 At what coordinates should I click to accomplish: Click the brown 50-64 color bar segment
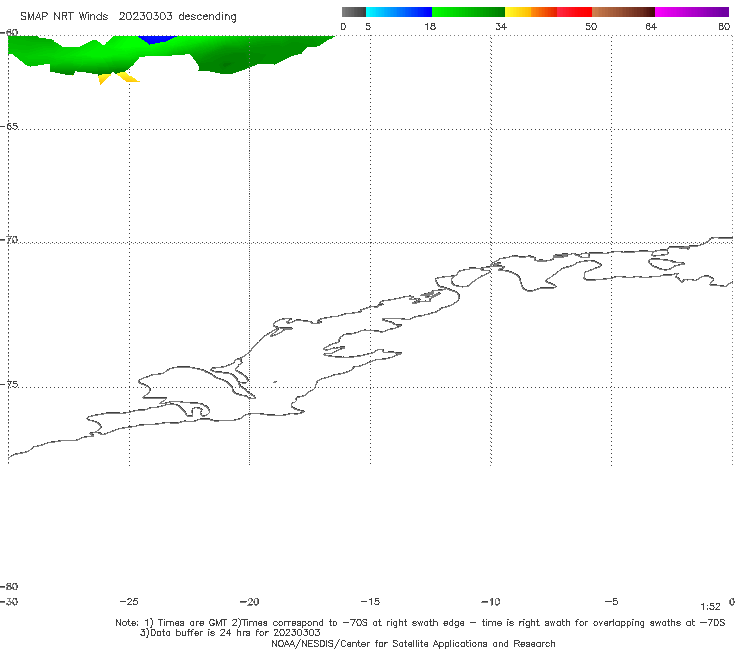pyautogui.click(x=623, y=12)
